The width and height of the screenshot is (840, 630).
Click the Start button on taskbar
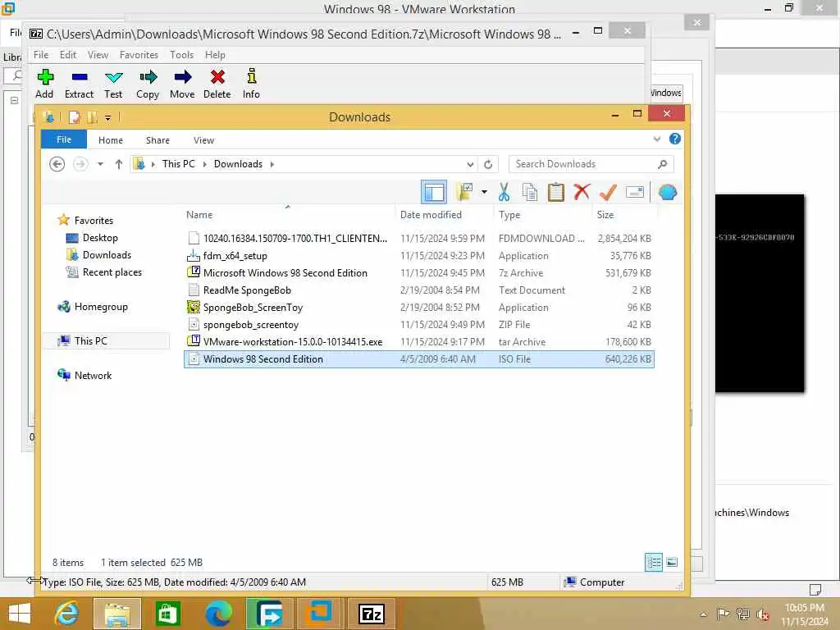click(x=20, y=614)
